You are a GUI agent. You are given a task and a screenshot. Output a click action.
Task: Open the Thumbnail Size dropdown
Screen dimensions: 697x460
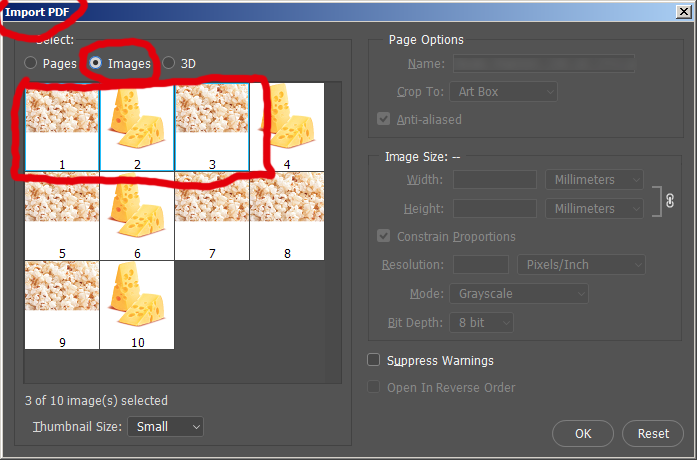click(165, 427)
